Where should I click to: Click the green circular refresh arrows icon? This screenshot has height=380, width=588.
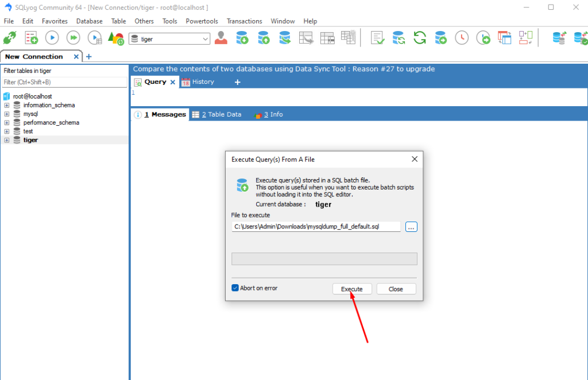(x=420, y=38)
